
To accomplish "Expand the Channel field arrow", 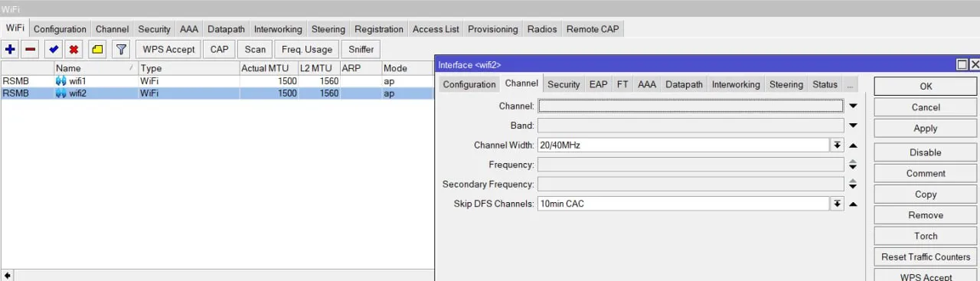I will pyautogui.click(x=853, y=106).
